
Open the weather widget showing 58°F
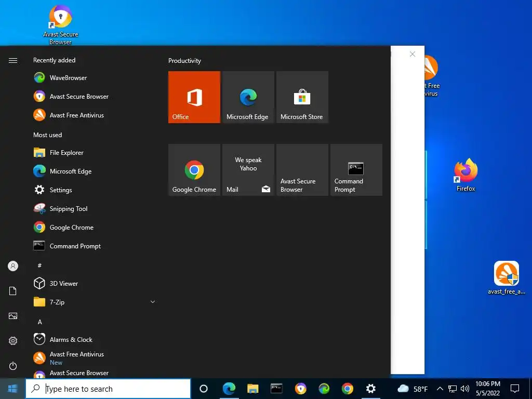412,389
